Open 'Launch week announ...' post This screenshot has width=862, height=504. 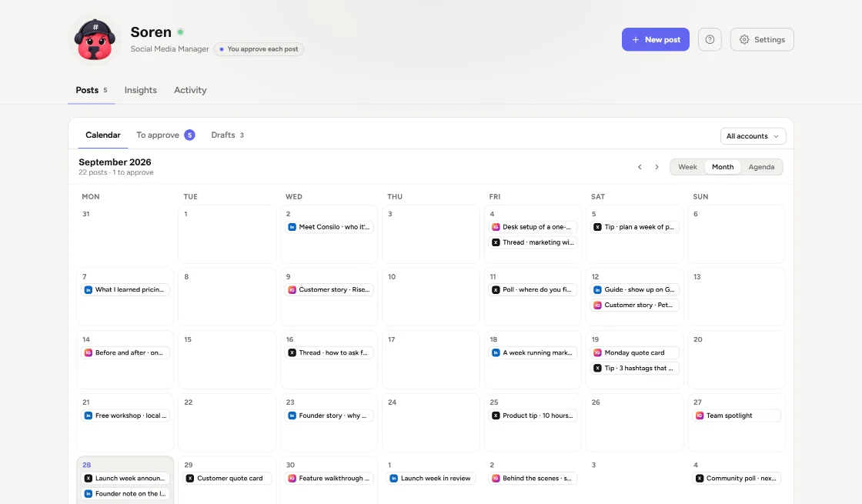coord(125,478)
